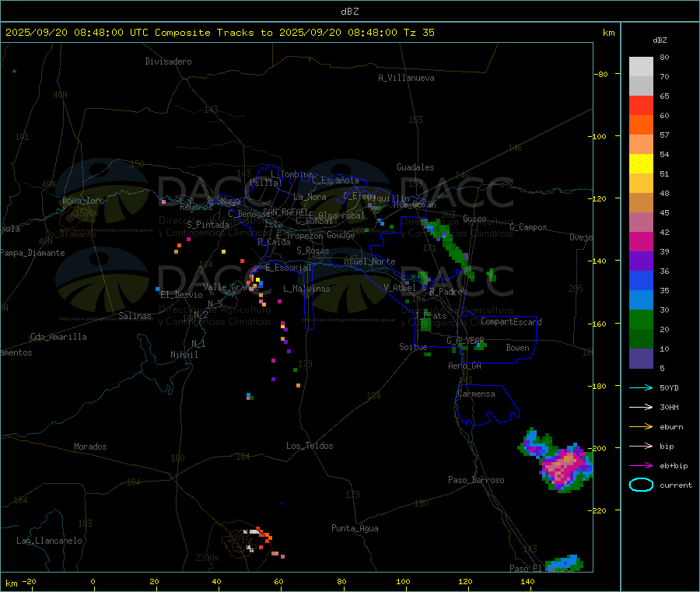Viewport: 700px width, 592px height.
Task: Click the 'Cda_Amarilla' map label
Action: click(58, 337)
